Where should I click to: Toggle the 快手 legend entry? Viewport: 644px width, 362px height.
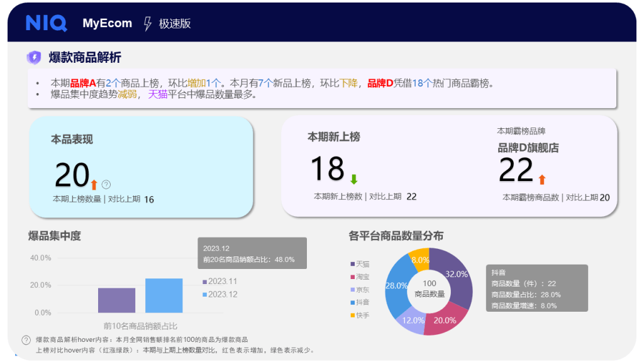point(360,315)
